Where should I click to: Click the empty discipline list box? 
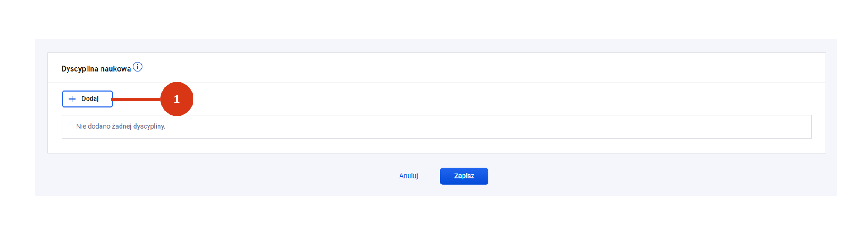coord(436,126)
